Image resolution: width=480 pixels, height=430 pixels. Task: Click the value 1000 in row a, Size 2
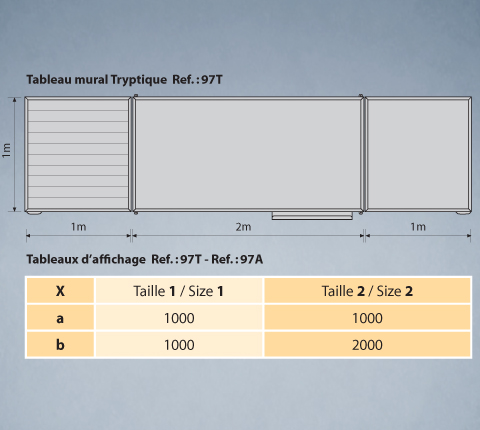pos(367,318)
